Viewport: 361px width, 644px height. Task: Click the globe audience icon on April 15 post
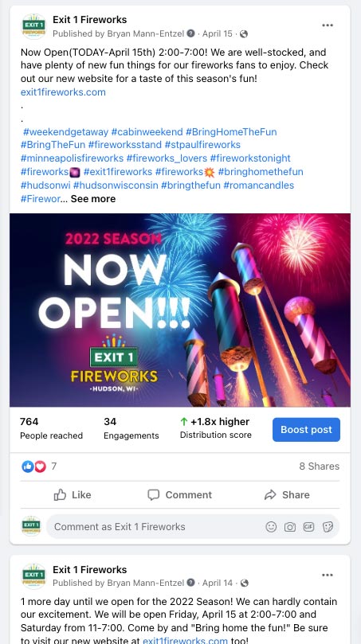244,34
